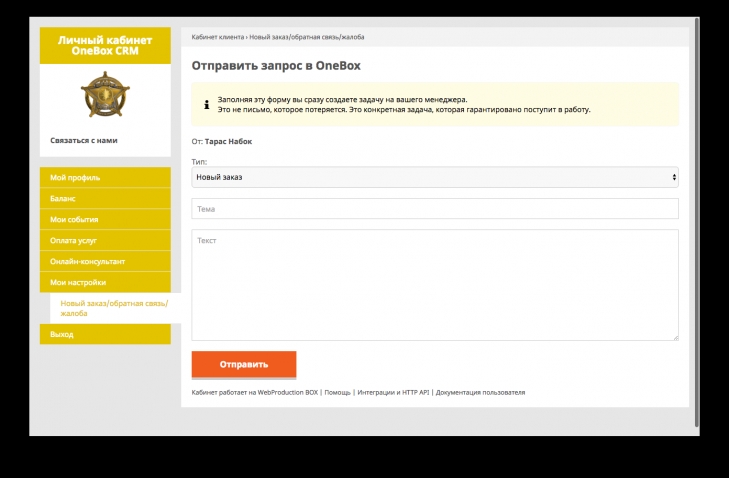Click the info icon in the yellow notice
729x478 pixels.
tap(206, 104)
